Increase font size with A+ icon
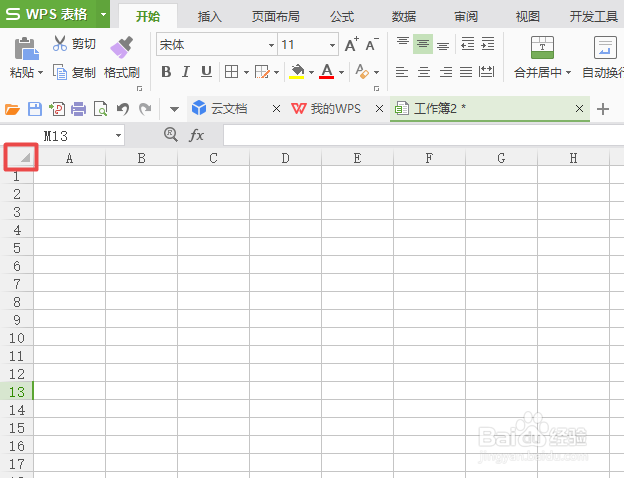 351,44
